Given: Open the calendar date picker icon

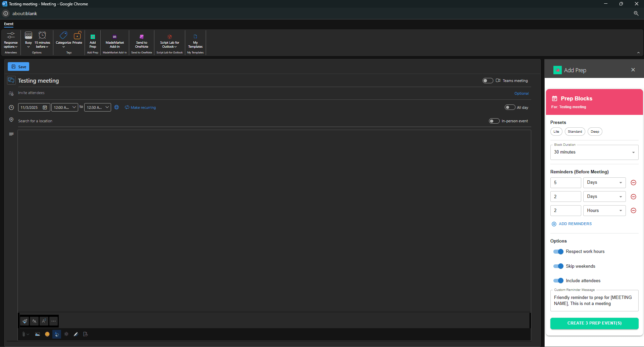Looking at the screenshot, I should (x=45, y=107).
